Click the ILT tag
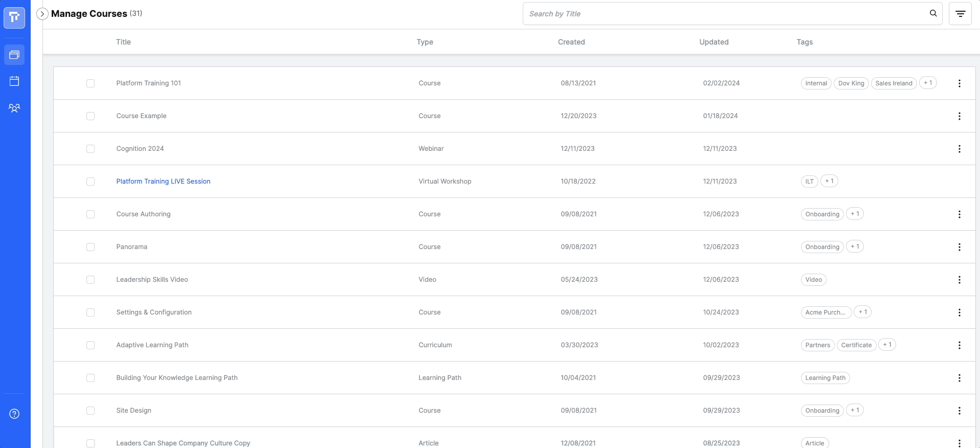This screenshot has width=980, height=448. [x=809, y=182]
